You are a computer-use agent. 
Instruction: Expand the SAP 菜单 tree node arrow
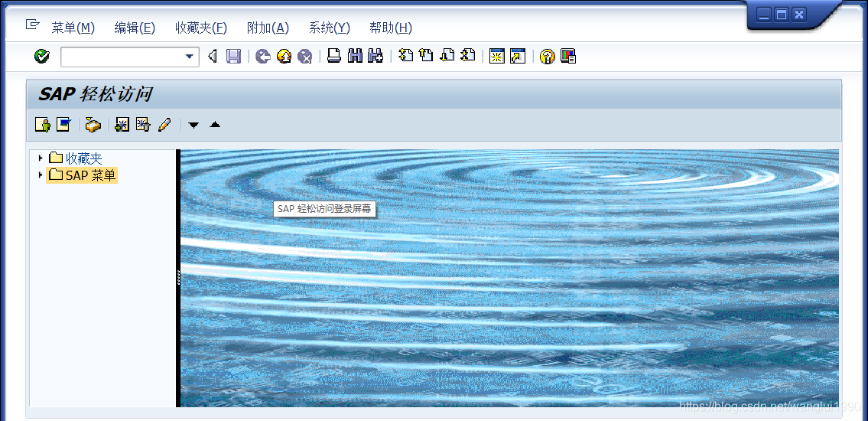pos(41,175)
